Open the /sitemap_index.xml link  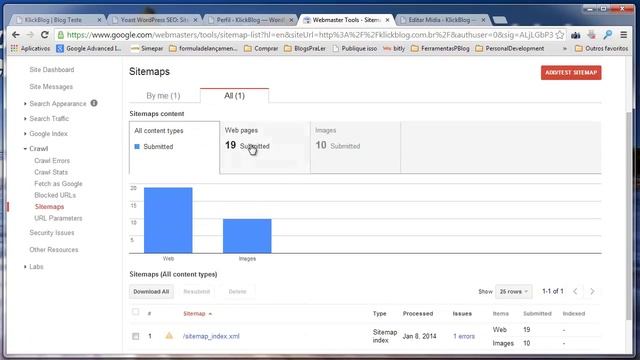(211, 336)
